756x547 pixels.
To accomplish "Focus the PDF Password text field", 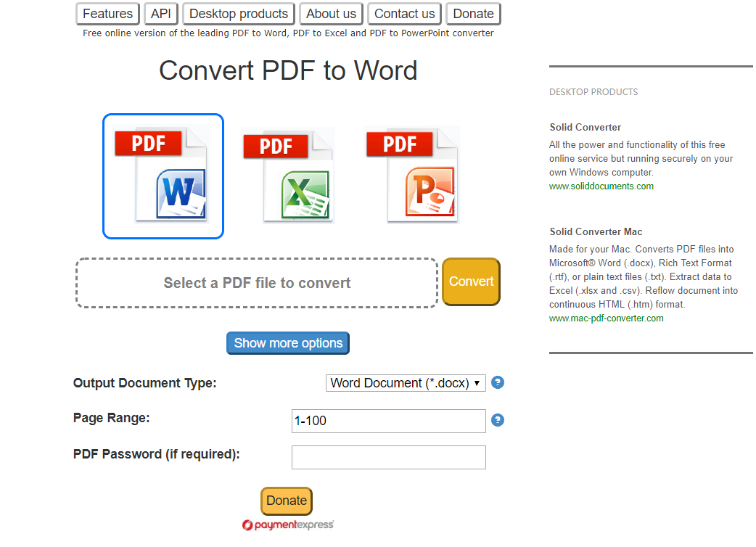I will [388, 457].
